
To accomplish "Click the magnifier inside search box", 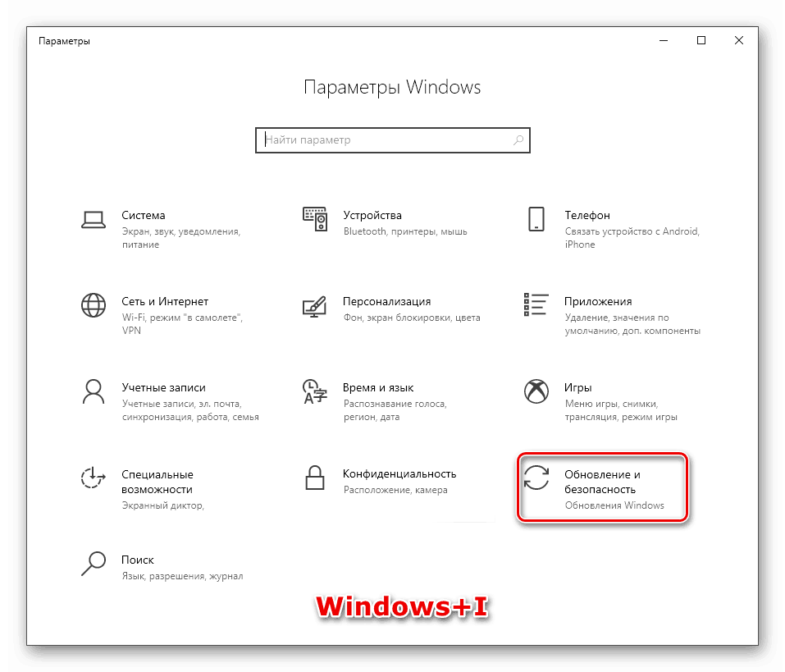I will [518, 140].
